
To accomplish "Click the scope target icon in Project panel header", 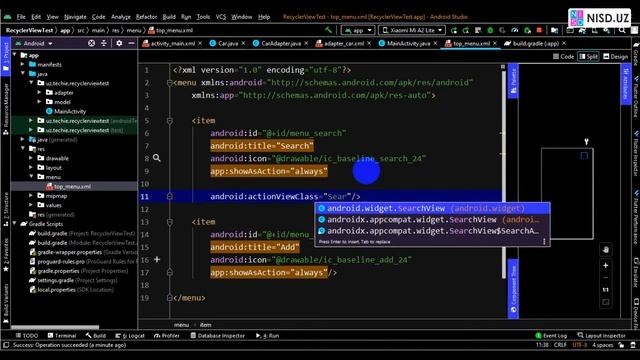I will point(91,43).
